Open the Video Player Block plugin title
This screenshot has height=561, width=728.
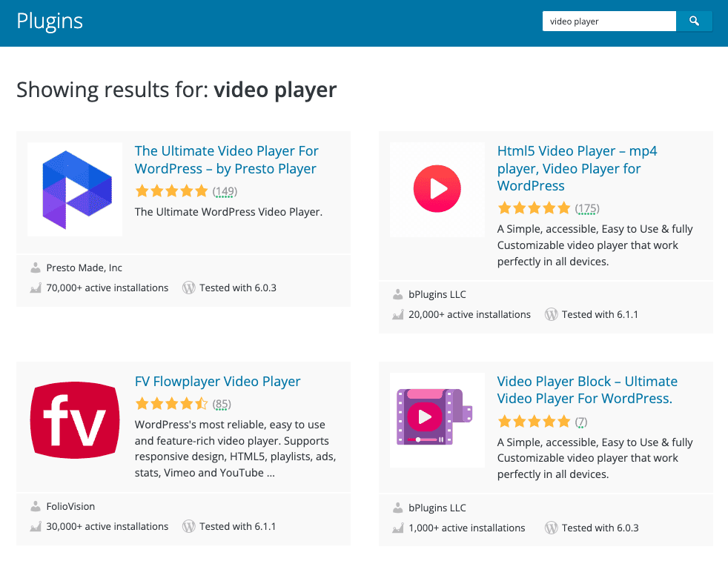[x=586, y=390]
